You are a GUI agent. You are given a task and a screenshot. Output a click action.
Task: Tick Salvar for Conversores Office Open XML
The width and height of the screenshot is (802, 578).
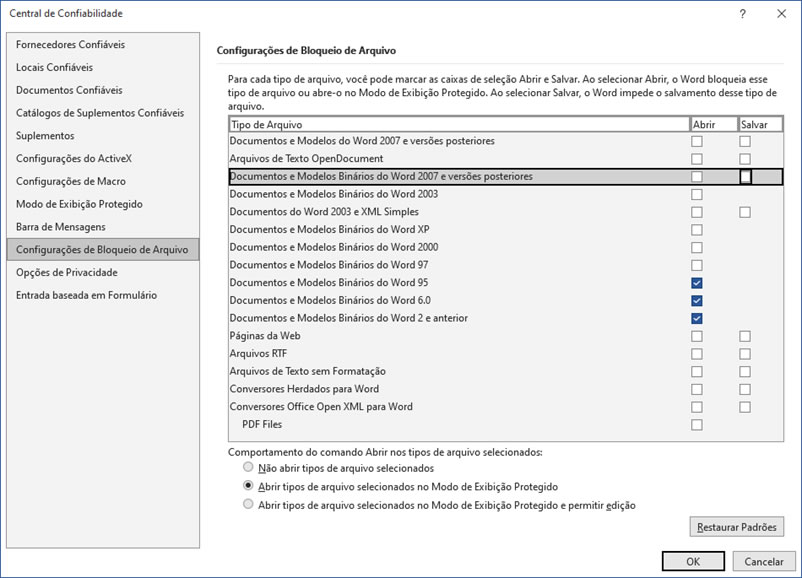click(745, 407)
